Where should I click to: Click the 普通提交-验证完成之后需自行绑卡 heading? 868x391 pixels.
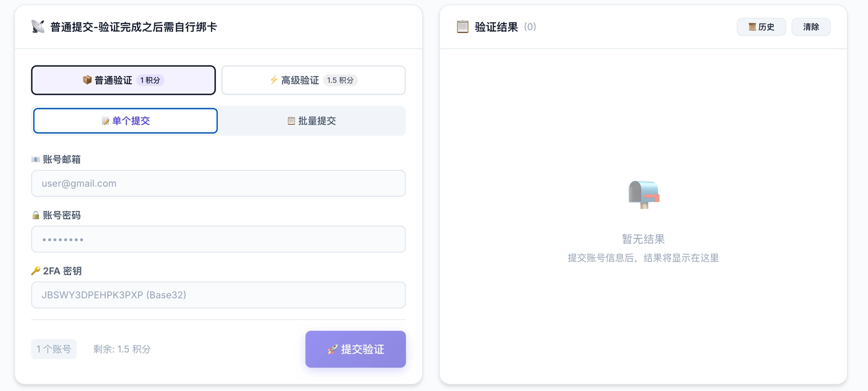[x=133, y=27]
